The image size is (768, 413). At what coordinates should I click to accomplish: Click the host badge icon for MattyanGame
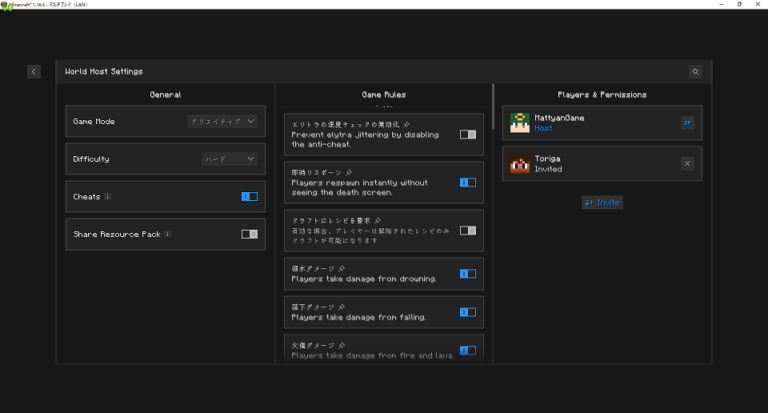(687, 123)
